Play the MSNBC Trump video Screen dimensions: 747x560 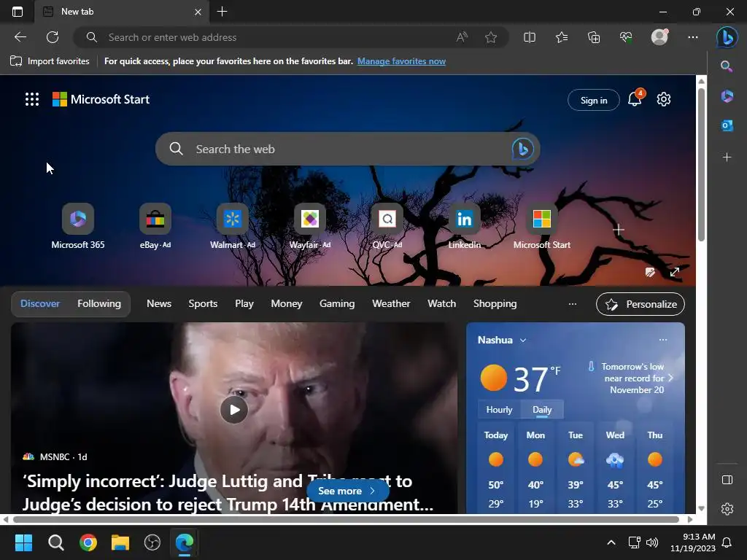234,410
